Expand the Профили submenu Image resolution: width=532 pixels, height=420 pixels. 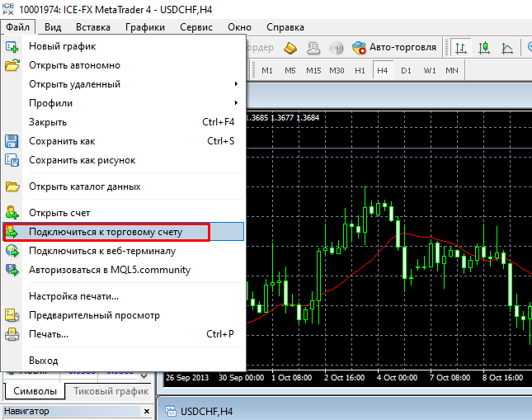(x=124, y=103)
